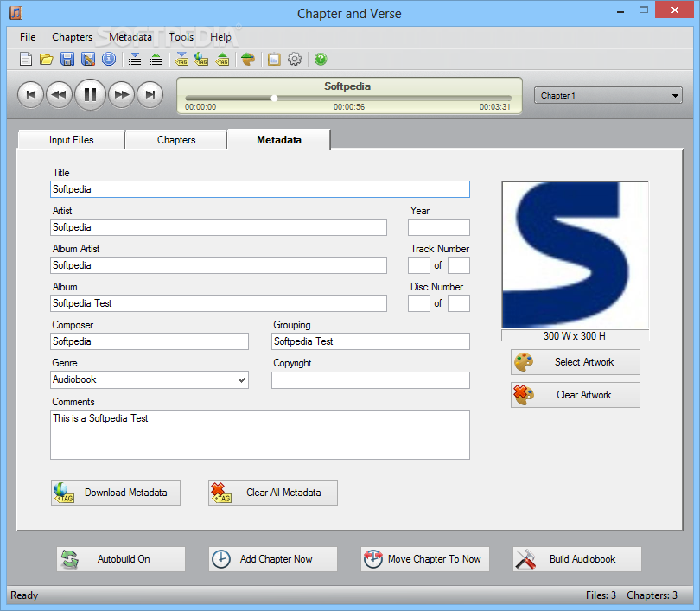Click the import tag icon with blue arrow
Viewport: 700px width, 611px height.
point(181,59)
